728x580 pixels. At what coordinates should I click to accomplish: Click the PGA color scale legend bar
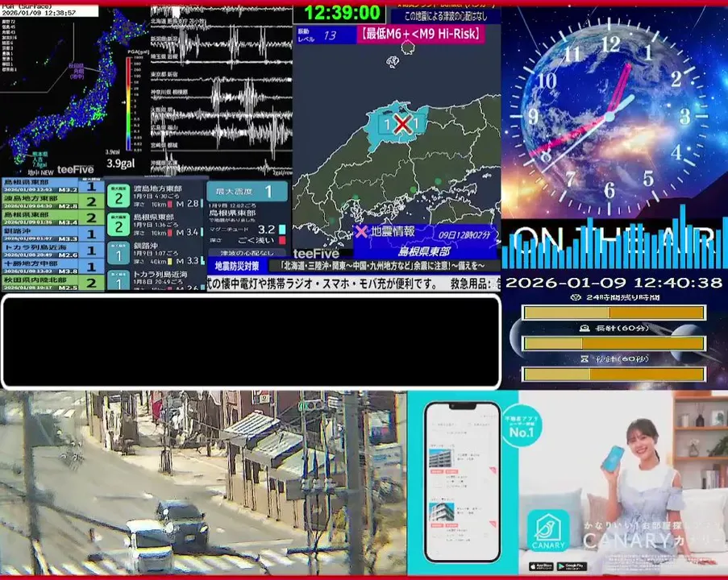coord(128,103)
